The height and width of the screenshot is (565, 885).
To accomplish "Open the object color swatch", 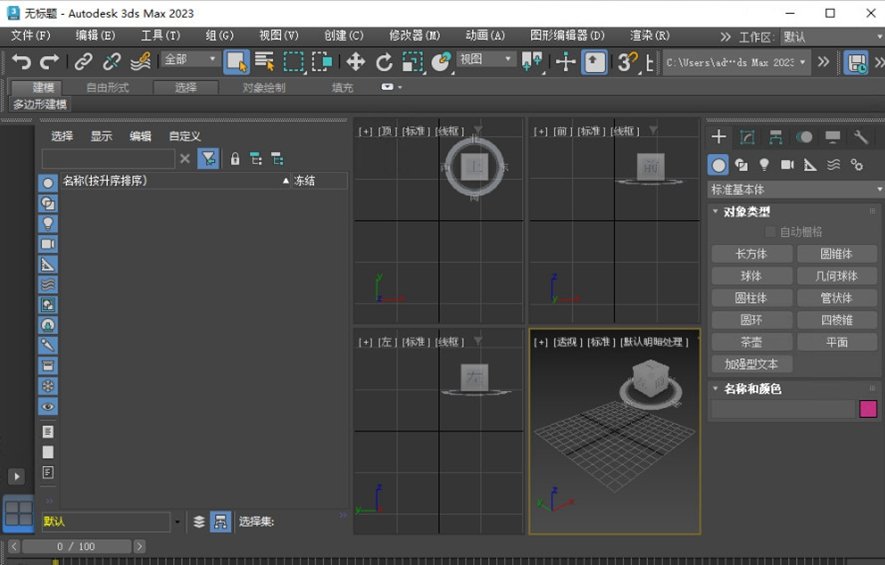I will pos(868,409).
